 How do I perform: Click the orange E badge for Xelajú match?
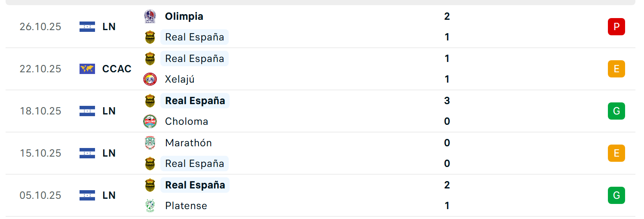point(616,69)
